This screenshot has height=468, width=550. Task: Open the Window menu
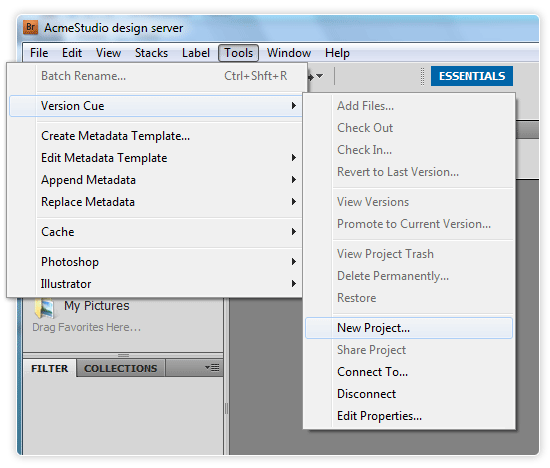tap(289, 53)
